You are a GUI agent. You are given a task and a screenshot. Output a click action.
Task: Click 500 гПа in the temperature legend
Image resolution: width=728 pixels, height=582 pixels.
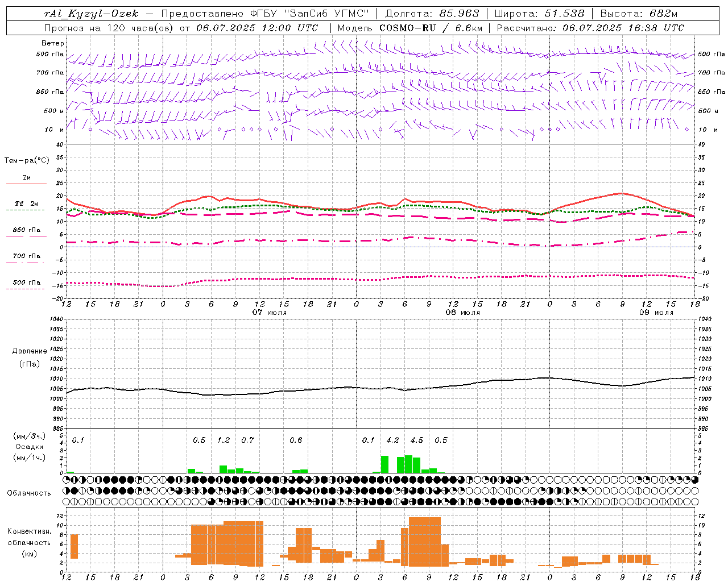tap(27, 282)
